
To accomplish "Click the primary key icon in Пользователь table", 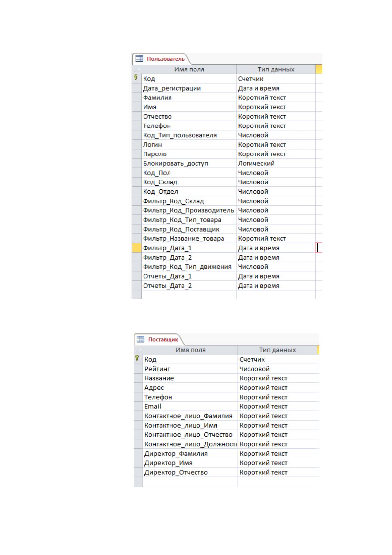I will 135,78.
